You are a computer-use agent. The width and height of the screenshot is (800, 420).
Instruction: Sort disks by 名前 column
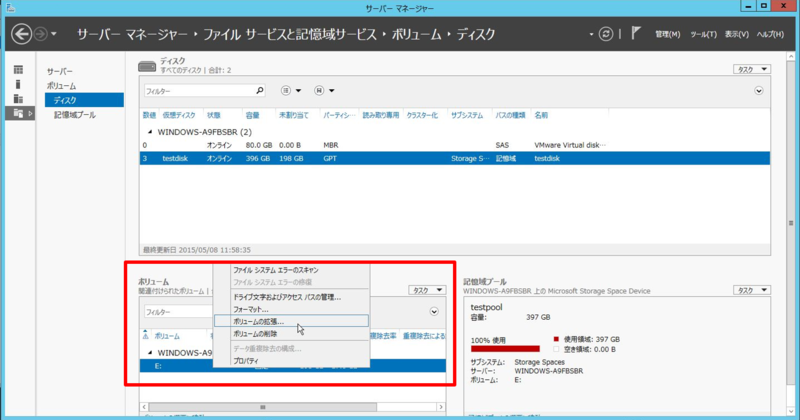pos(541,115)
